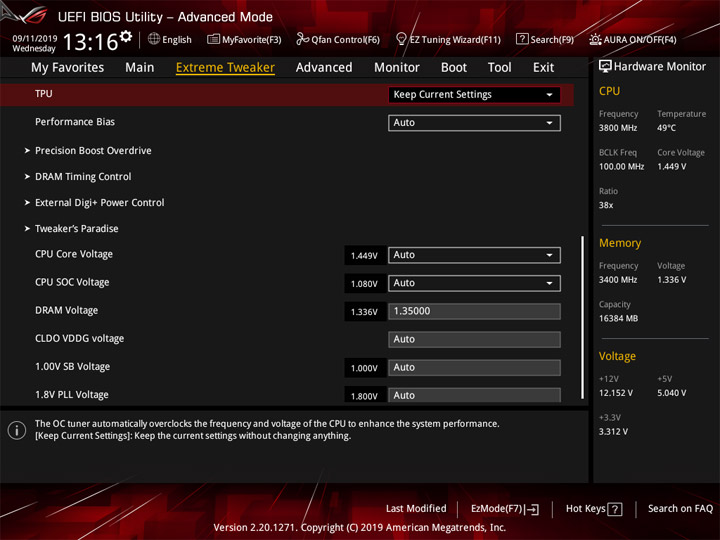Click the MyFavorite list icon
The width and height of the screenshot is (720, 540).
click(213, 39)
